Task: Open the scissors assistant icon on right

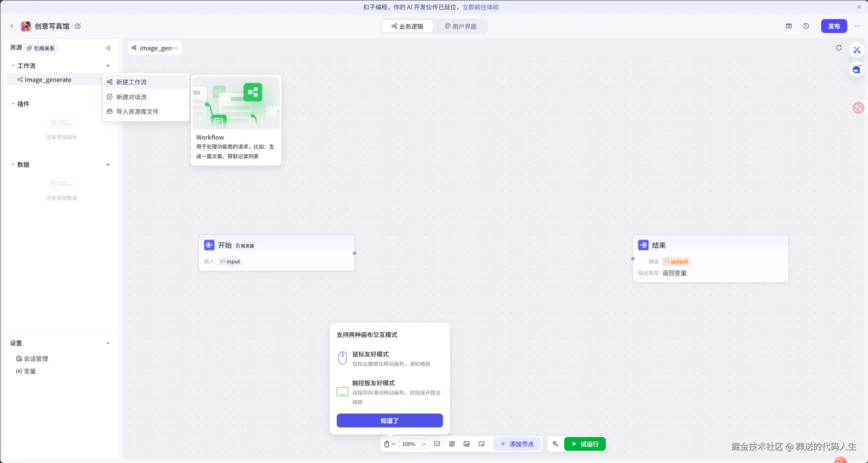Action: point(857,50)
